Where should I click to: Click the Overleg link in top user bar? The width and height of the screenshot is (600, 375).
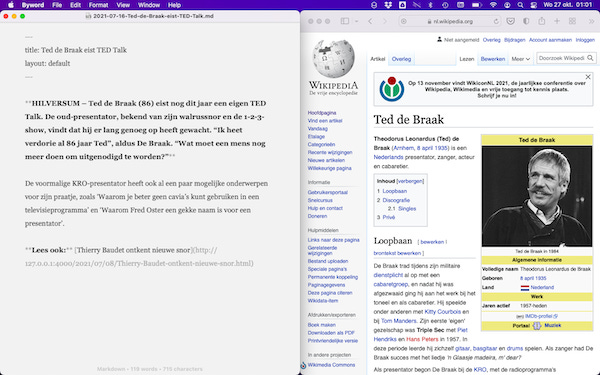click(x=491, y=40)
